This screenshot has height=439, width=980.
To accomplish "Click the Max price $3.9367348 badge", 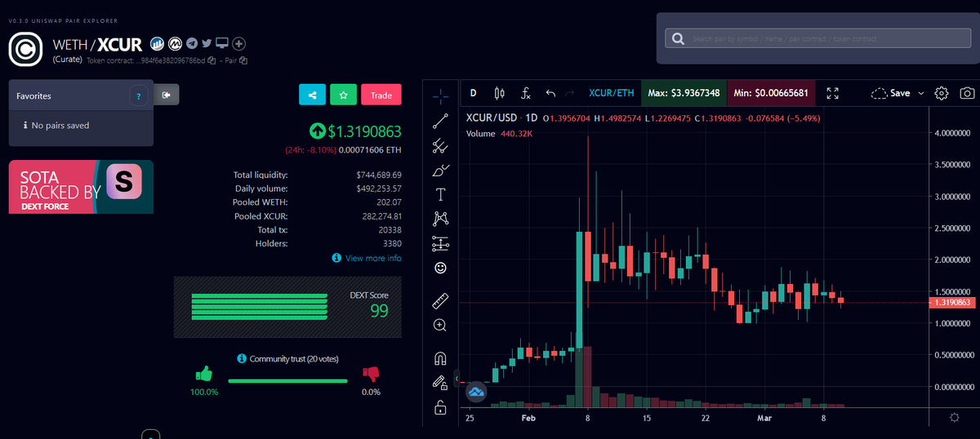I will click(x=684, y=93).
